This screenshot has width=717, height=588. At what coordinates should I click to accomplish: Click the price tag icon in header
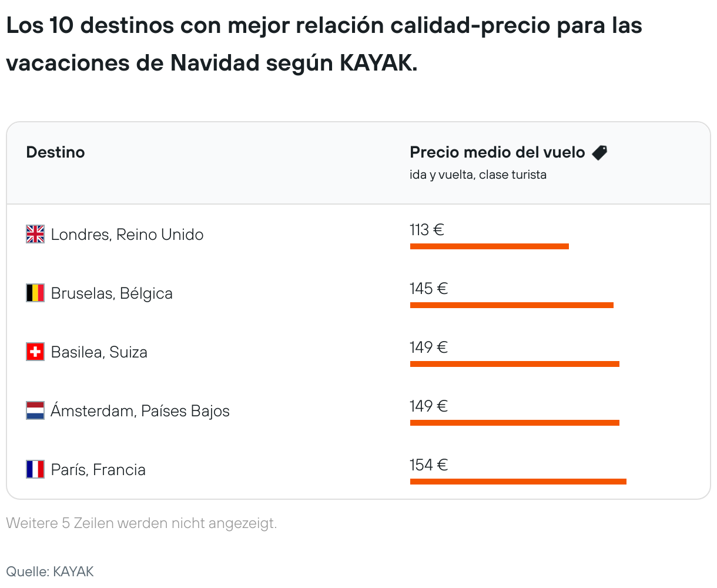click(599, 153)
